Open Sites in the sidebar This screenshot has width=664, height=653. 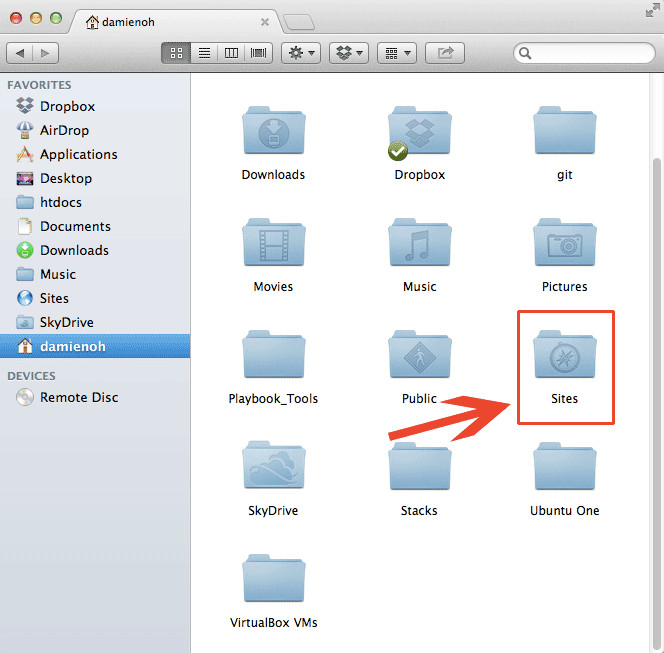(95, 299)
